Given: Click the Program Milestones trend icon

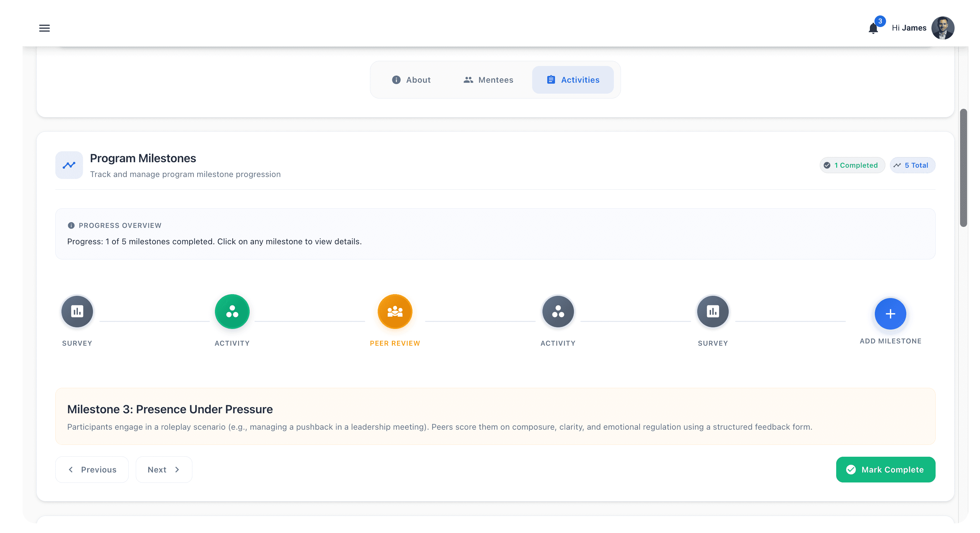Looking at the screenshot, I should coord(69,165).
